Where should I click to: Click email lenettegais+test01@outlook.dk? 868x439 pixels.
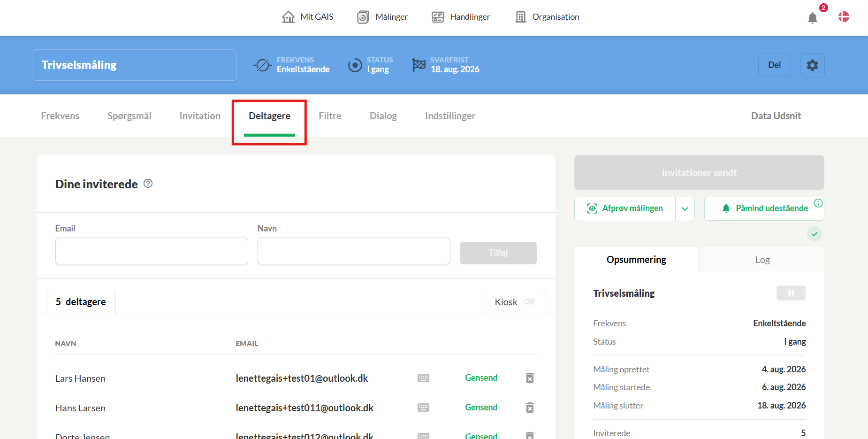[x=302, y=378]
